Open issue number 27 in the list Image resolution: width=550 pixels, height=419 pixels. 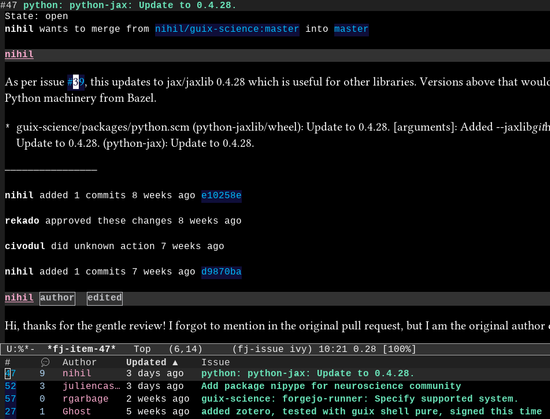point(10,411)
